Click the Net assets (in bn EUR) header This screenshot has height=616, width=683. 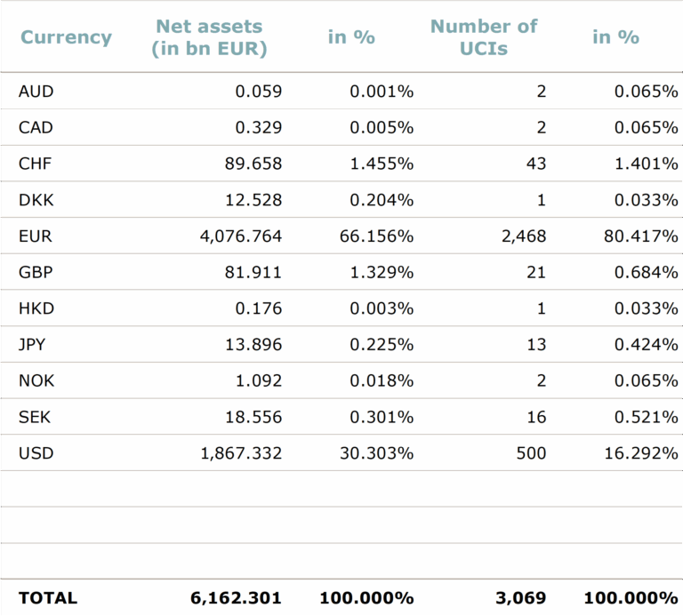209,37
